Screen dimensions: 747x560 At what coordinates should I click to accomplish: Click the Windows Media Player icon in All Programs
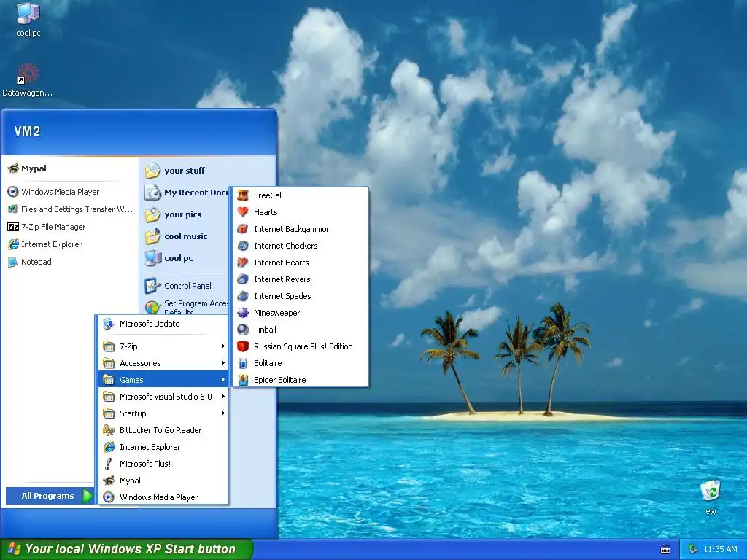tap(109, 497)
